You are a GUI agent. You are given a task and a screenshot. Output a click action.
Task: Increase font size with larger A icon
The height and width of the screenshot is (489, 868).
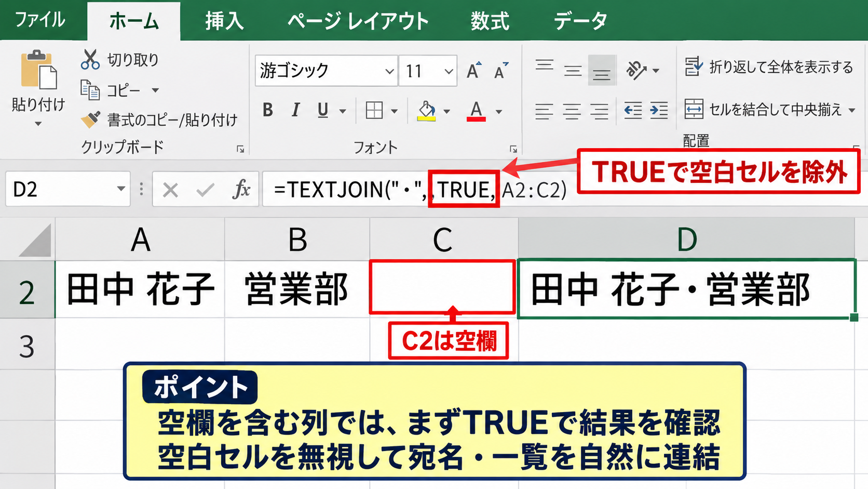(x=473, y=70)
